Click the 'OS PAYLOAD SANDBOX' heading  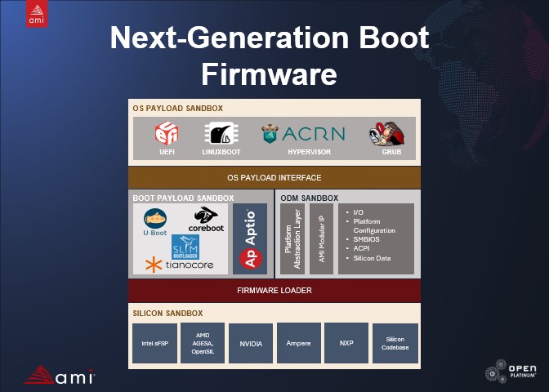178,109
